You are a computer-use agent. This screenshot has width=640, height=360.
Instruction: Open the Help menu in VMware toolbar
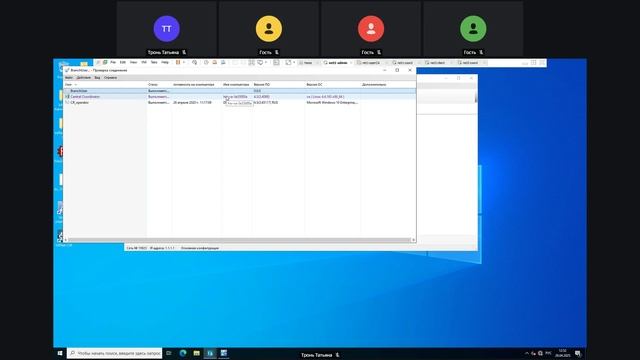[x=165, y=62]
